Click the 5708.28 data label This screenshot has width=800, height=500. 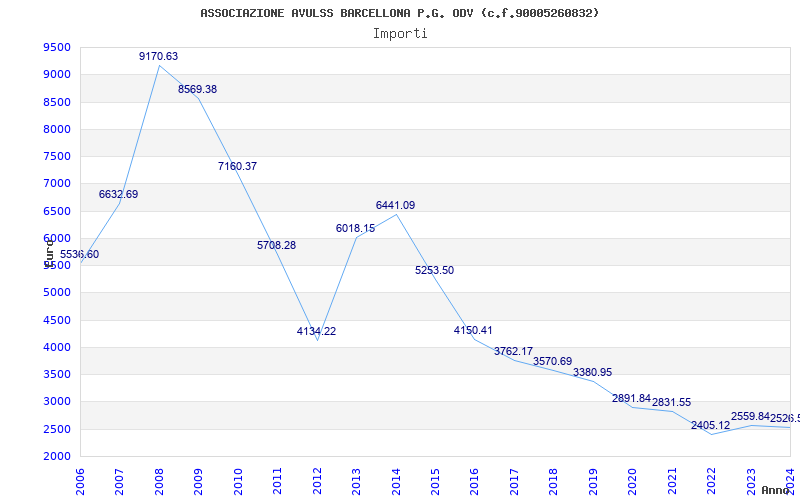click(x=277, y=245)
